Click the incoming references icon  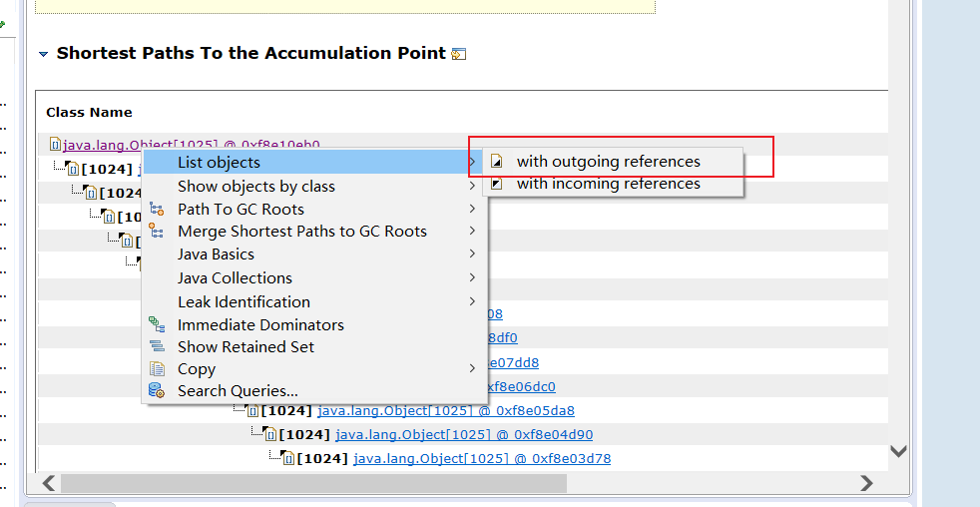coord(497,184)
